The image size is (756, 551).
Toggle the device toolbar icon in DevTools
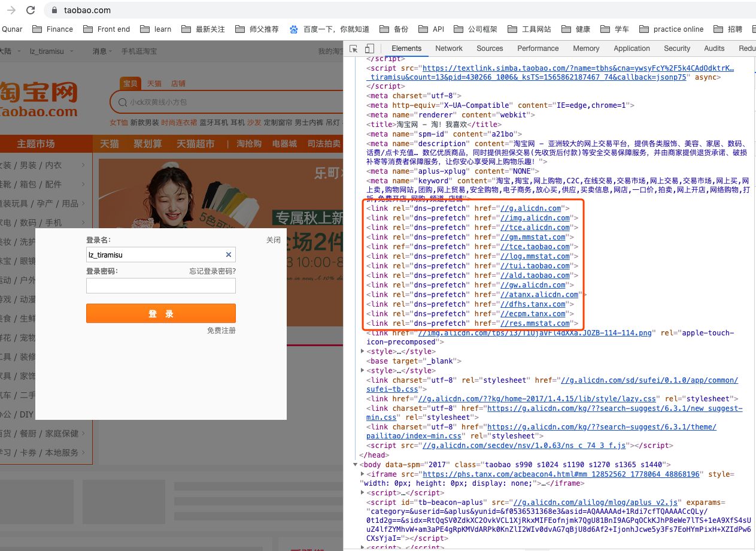tap(369, 49)
